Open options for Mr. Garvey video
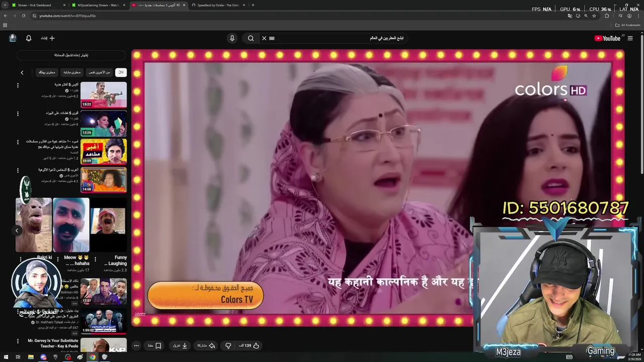Screen dimensions: 644x362 pyautogui.click(x=18, y=341)
